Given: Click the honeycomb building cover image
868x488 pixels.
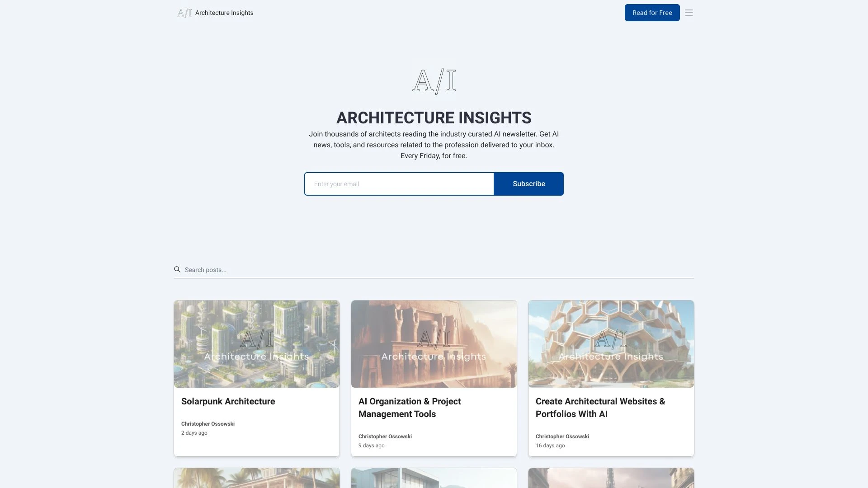Looking at the screenshot, I should tap(611, 344).
